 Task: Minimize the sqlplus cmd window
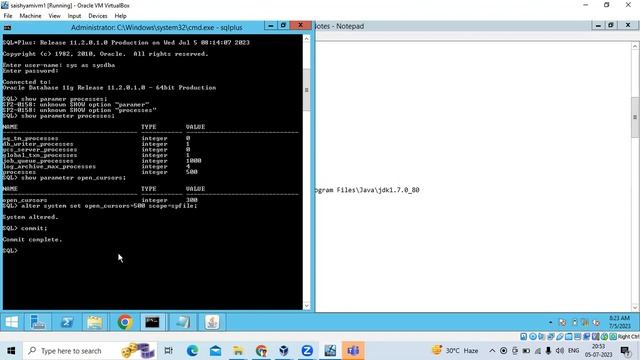[270, 26]
